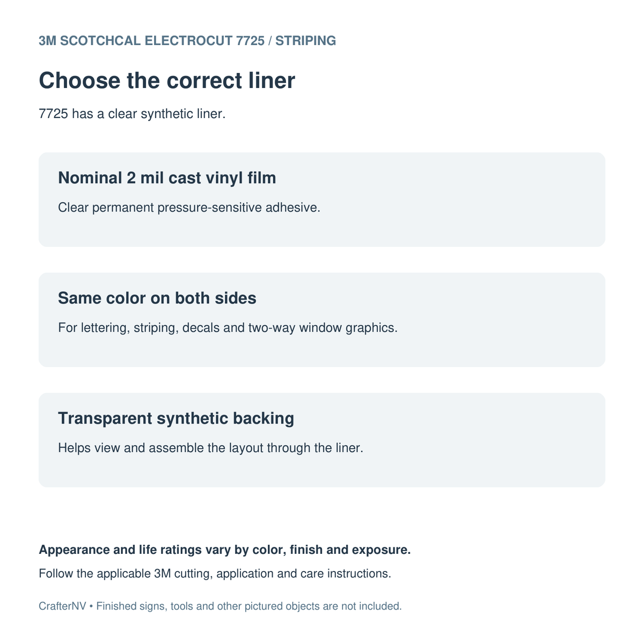Click the 3M Scotchcal Electrocut 7725 breadcrumb
The height and width of the screenshot is (644, 644).
tap(151, 41)
